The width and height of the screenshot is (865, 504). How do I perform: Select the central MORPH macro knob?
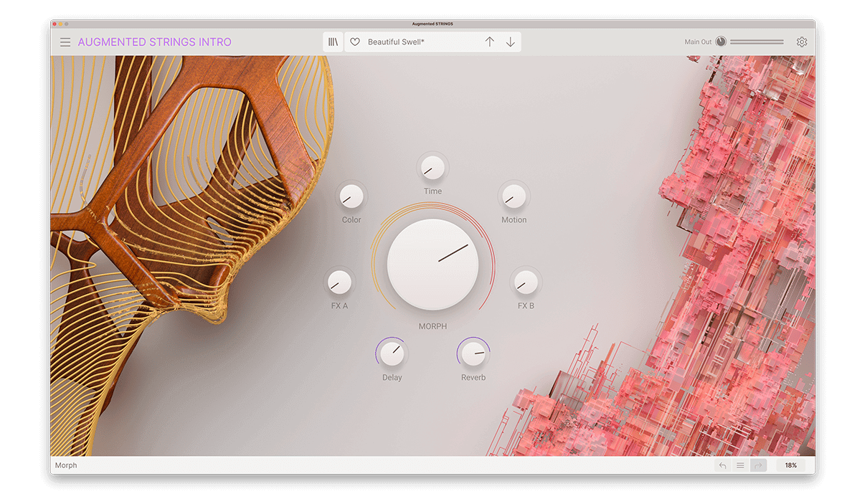click(x=432, y=264)
